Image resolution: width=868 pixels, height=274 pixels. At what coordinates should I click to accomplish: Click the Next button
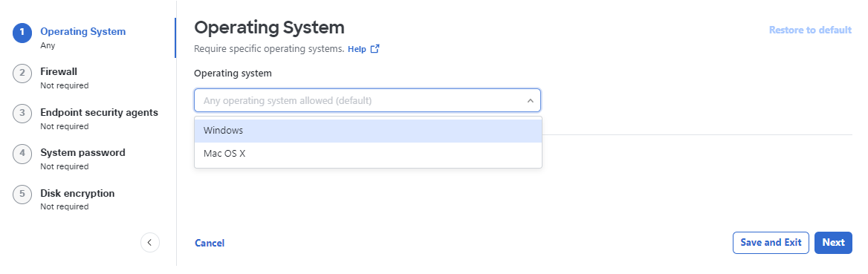pos(833,243)
